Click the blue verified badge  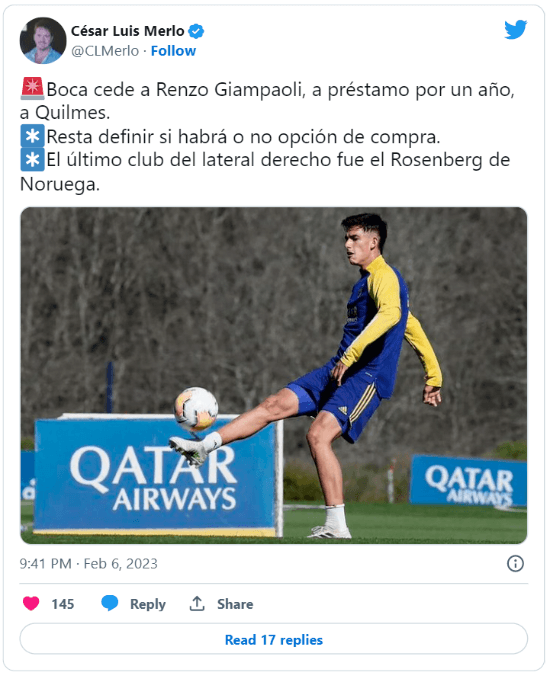coord(196,31)
